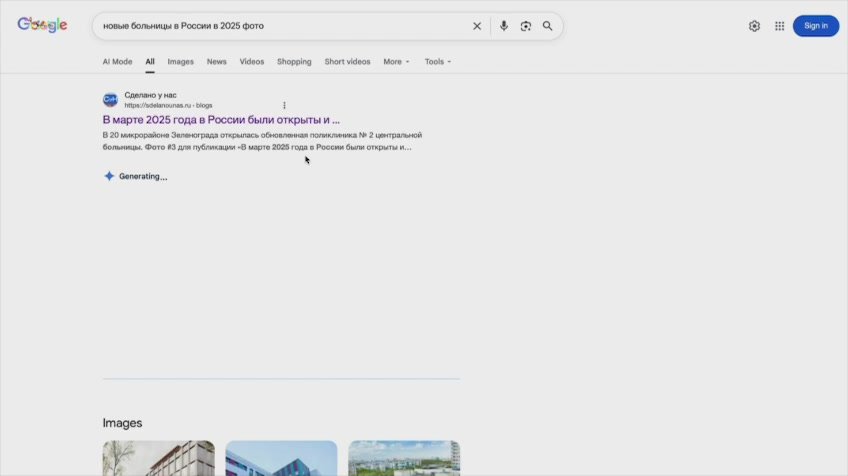
Task: Open search by image camera icon
Action: [x=526, y=26]
